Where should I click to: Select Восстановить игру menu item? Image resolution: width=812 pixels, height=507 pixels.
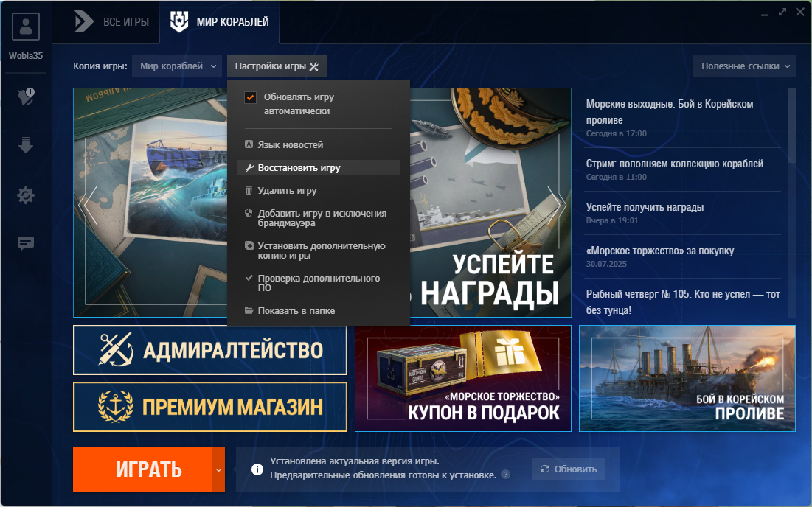(318, 167)
